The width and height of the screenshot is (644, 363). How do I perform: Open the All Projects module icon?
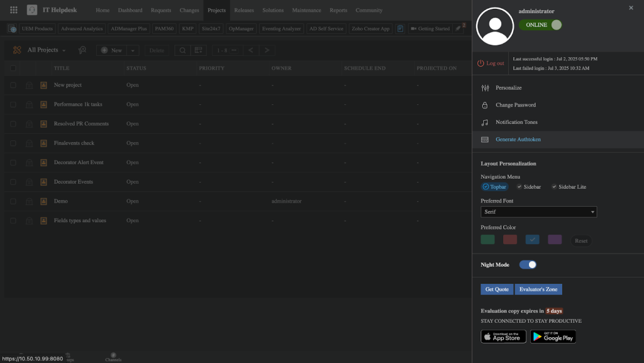coord(17,50)
